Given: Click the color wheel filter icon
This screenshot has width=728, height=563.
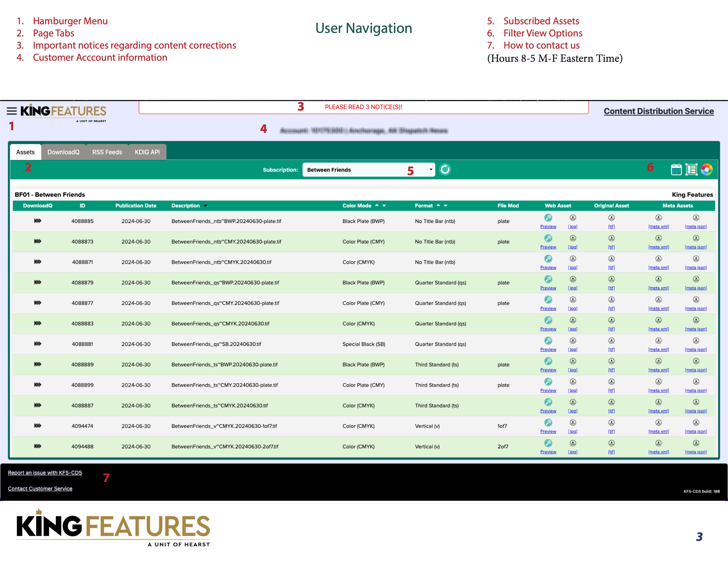Looking at the screenshot, I should pyautogui.click(x=706, y=169).
